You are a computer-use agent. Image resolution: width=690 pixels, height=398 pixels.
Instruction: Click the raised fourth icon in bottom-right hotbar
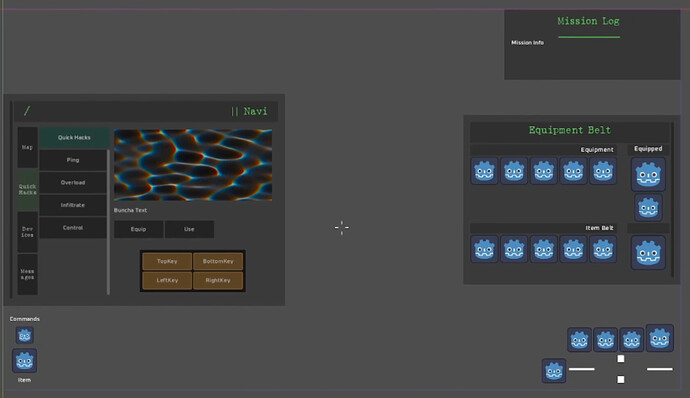tap(660, 338)
